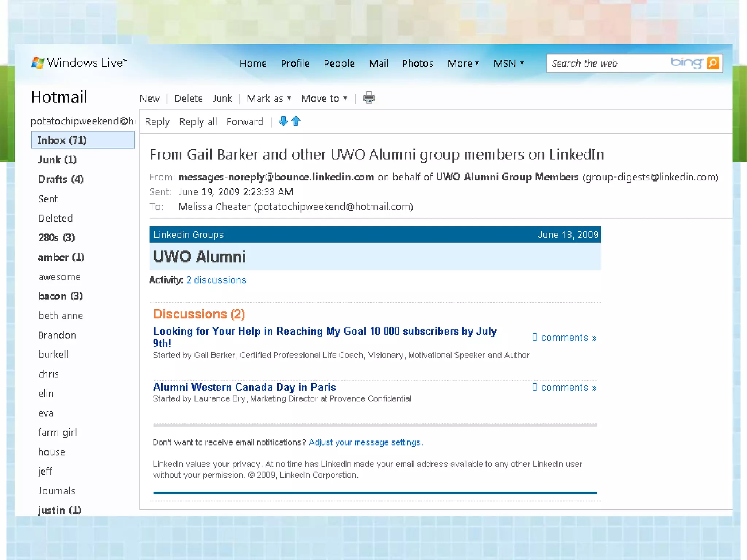Forward this email message

[x=245, y=122]
